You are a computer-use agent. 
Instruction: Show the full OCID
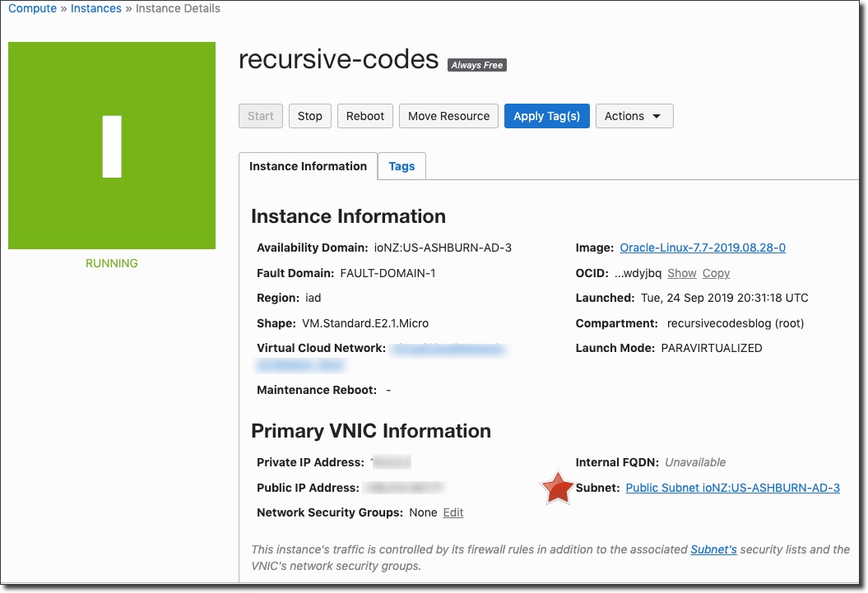click(x=681, y=273)
